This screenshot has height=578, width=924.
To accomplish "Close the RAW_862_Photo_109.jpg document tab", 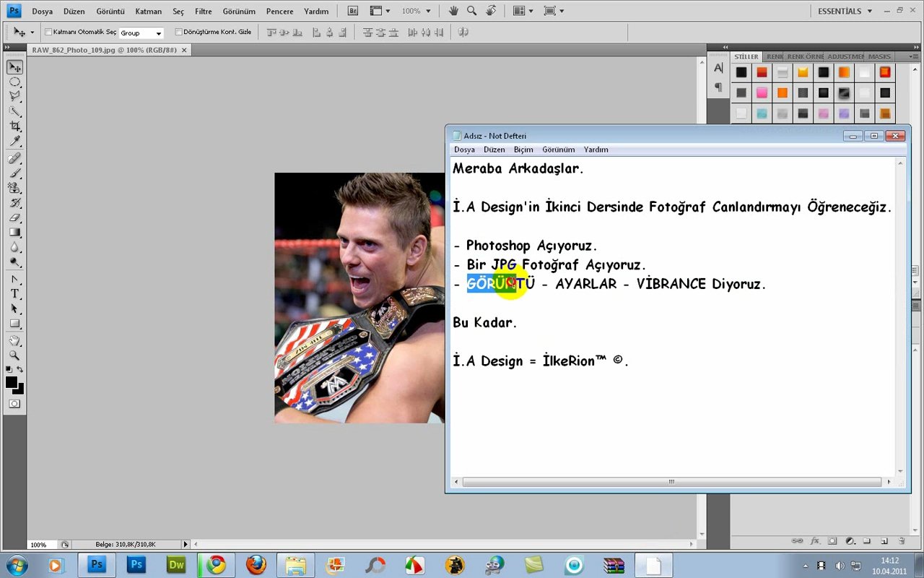I will click(x=184, y=50).
